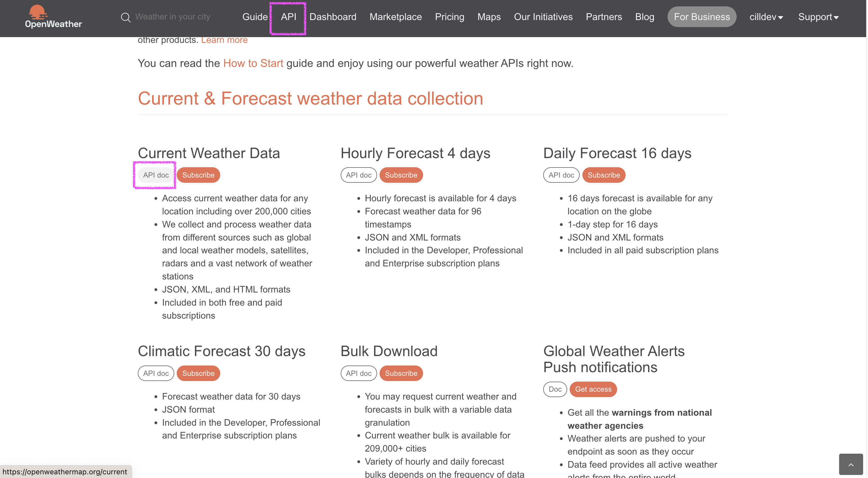The image size is (868, 478).
Task: Open the Doc button for Weather Alerts
Action: click(555, 390)
